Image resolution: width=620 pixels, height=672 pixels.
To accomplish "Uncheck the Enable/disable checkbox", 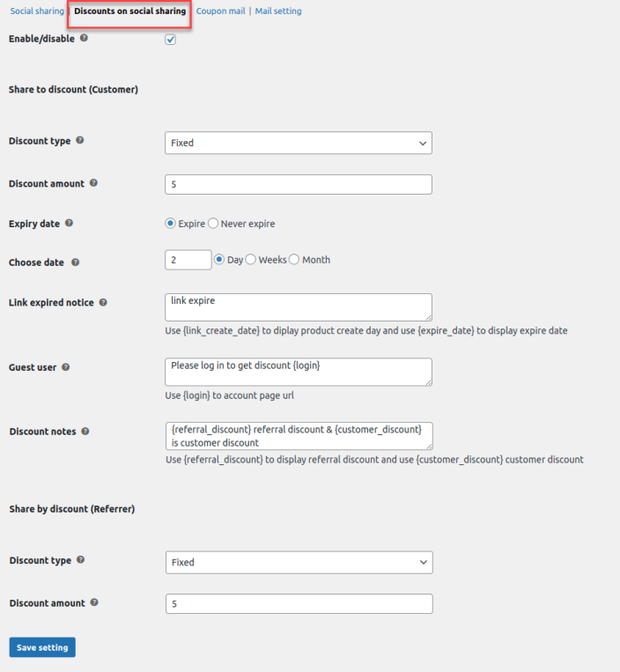I will pos(171,40).
